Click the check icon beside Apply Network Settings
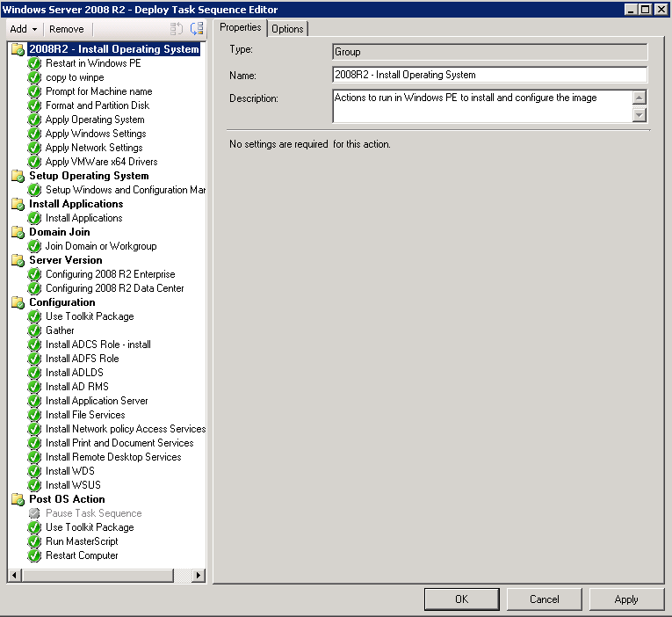This screenshot has width=672, height=617. (x=34, y=148)
